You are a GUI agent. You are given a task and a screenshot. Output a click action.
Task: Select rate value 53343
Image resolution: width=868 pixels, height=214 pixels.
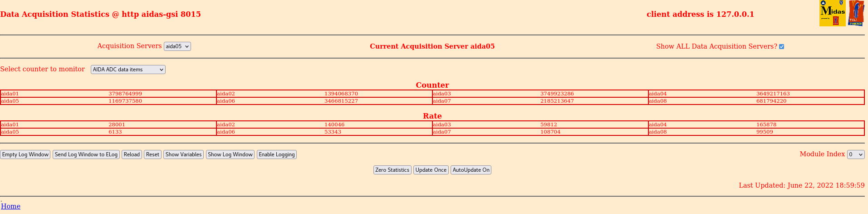coord(333,132)
